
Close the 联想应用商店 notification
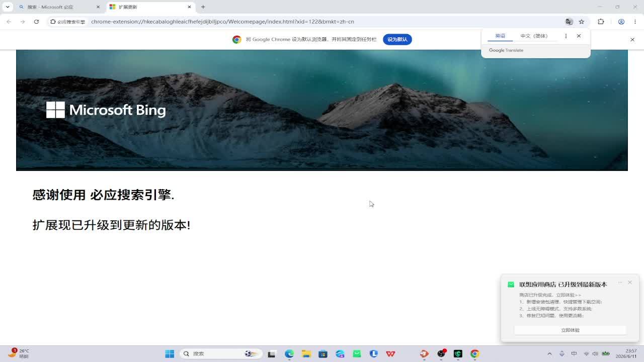pyautogui.click(x=629, y=283)
